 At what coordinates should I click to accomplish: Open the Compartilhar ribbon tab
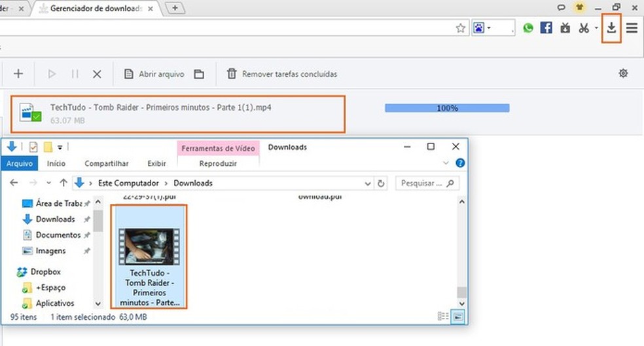pos(107,163)
